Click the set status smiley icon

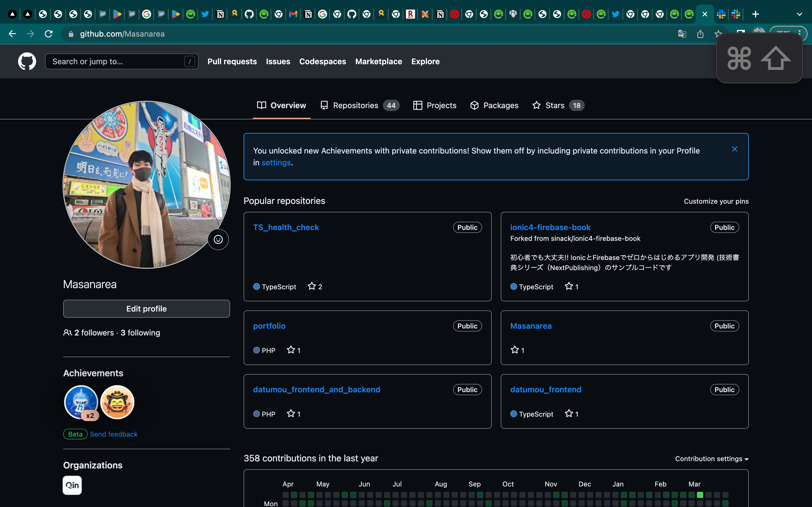218,239
